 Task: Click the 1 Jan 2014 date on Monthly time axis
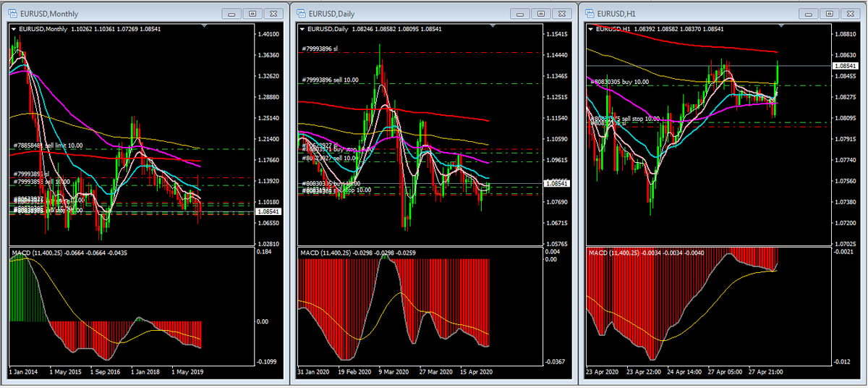(24, 371)
